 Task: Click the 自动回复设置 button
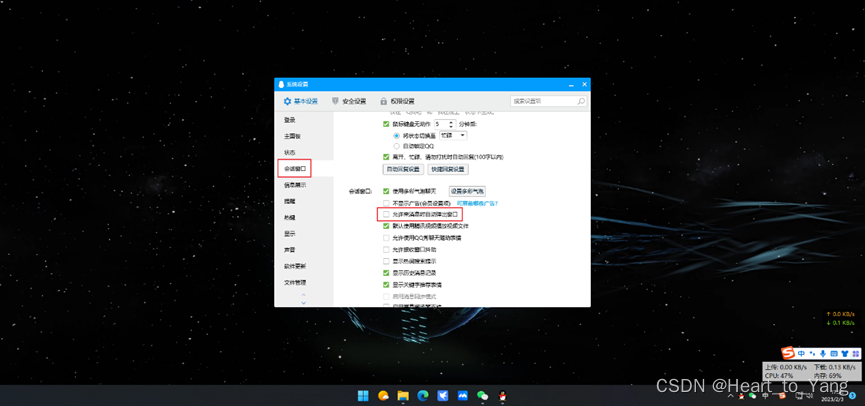tap(403, 169)
